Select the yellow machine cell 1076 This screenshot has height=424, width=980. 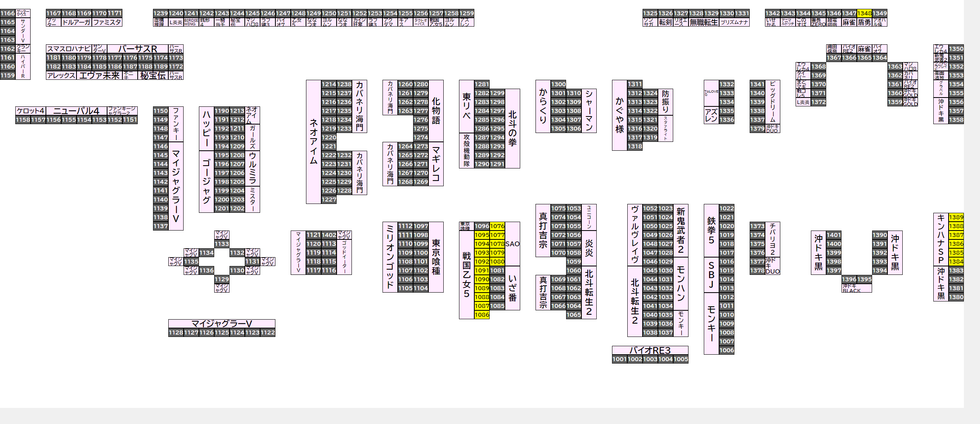497,226
